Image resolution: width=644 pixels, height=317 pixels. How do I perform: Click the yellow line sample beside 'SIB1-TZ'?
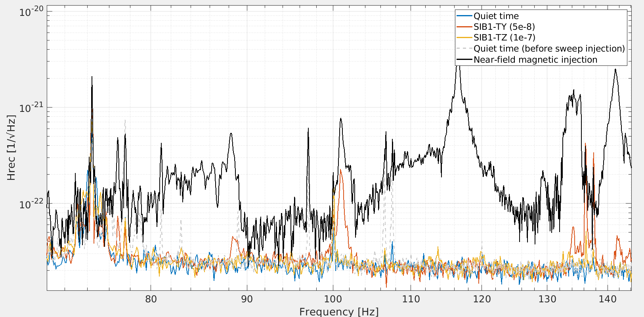[464, 37]
